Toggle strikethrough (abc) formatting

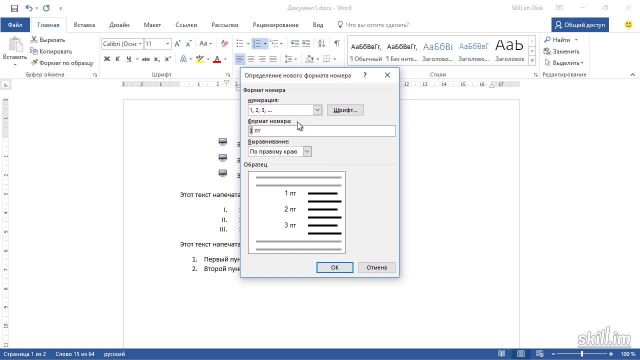pos(146,59)
